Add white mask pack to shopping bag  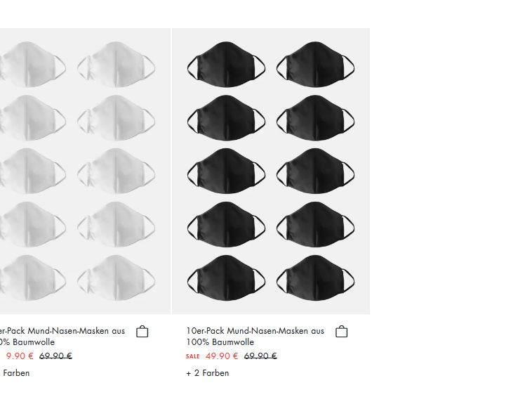[x=142, y=332]
